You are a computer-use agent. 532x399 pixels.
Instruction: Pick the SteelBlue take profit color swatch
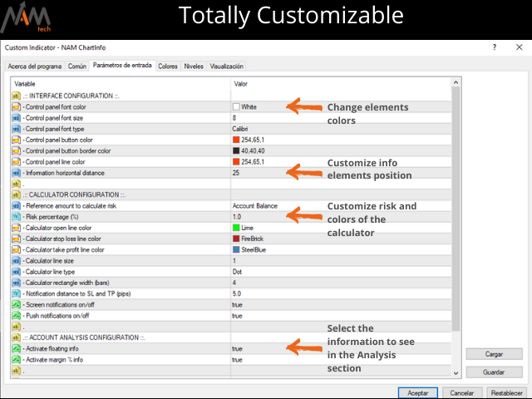click(x=236, y=249)
